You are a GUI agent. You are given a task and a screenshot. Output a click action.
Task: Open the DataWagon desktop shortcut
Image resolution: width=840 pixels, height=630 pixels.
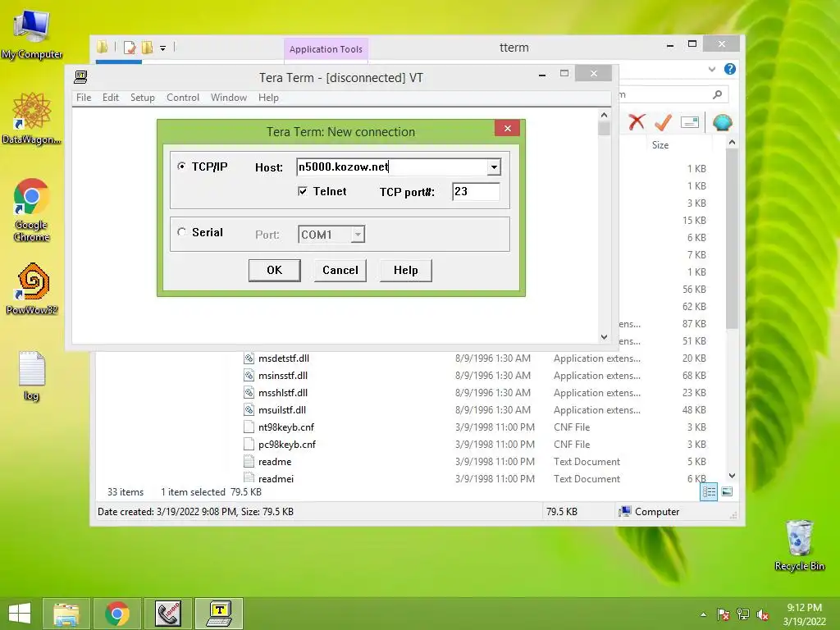point(31,118)
